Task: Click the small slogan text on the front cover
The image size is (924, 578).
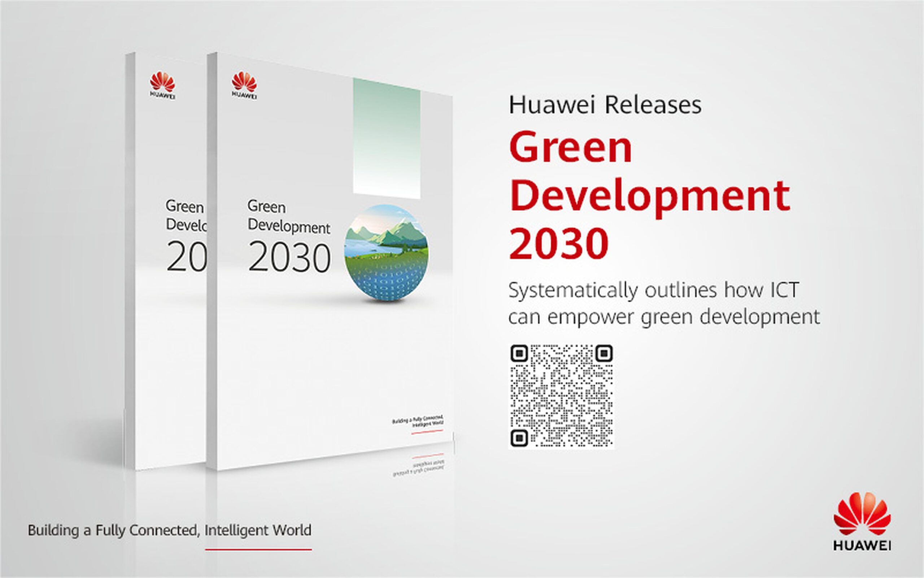Action: (x=418, y=420)
